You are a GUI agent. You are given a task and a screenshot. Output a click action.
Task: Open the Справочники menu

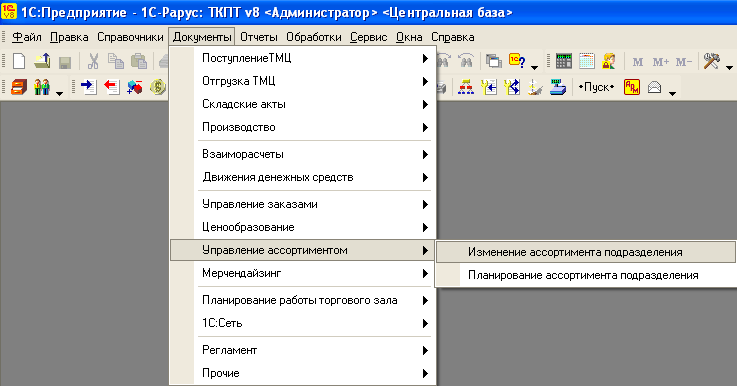[x=130, y=37]
